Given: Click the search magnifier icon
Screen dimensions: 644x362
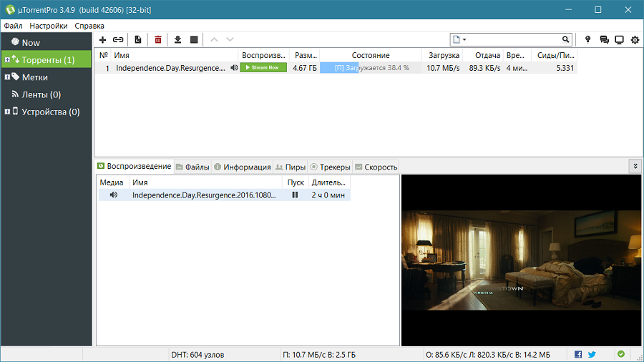Looking at the screenshot, I should click(x=565, y=40).
